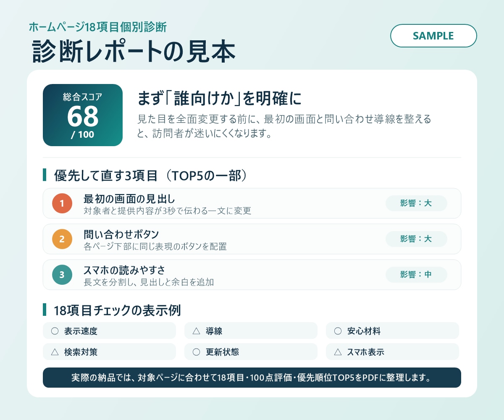Select the 導線 check item label

[x=214, y=331]
